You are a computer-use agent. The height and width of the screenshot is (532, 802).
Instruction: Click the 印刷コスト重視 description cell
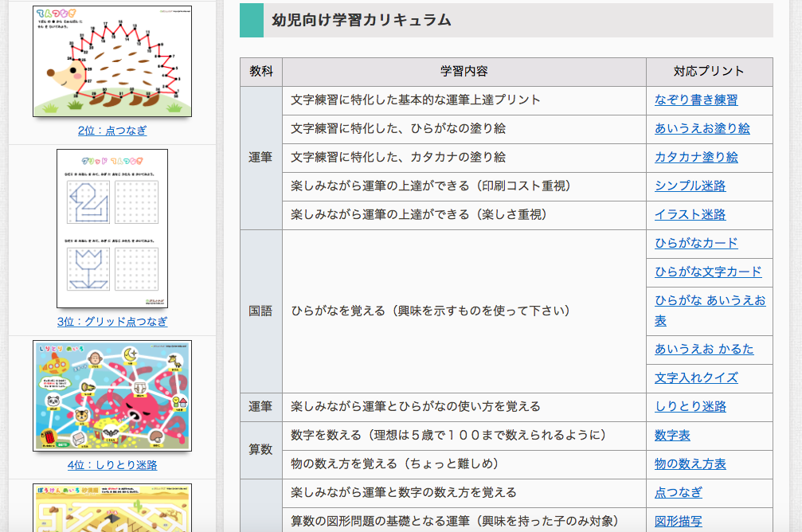pos(464,186)
